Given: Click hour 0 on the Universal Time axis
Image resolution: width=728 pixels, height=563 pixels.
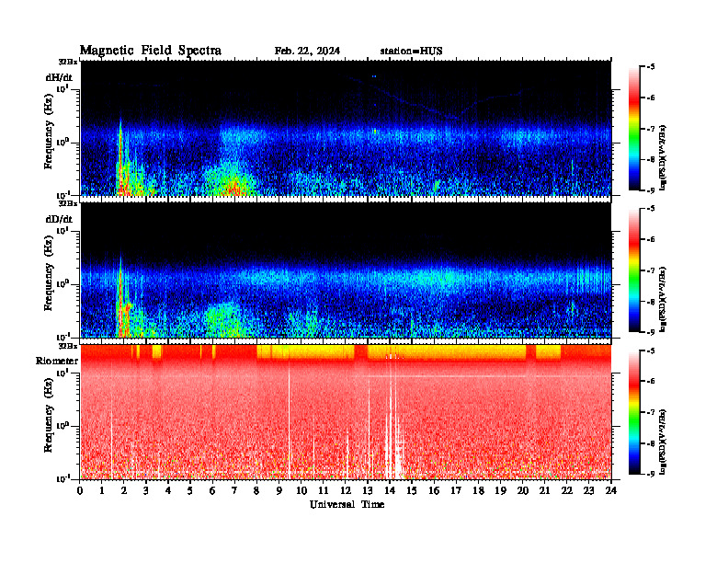Looking at the screenshot, I should point(80,491).
